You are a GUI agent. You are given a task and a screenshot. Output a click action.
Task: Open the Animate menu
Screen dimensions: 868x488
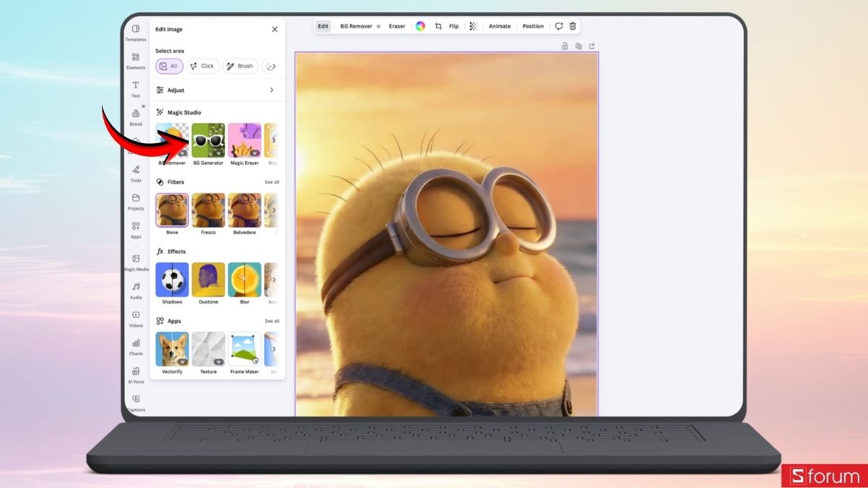click(499, 26)
